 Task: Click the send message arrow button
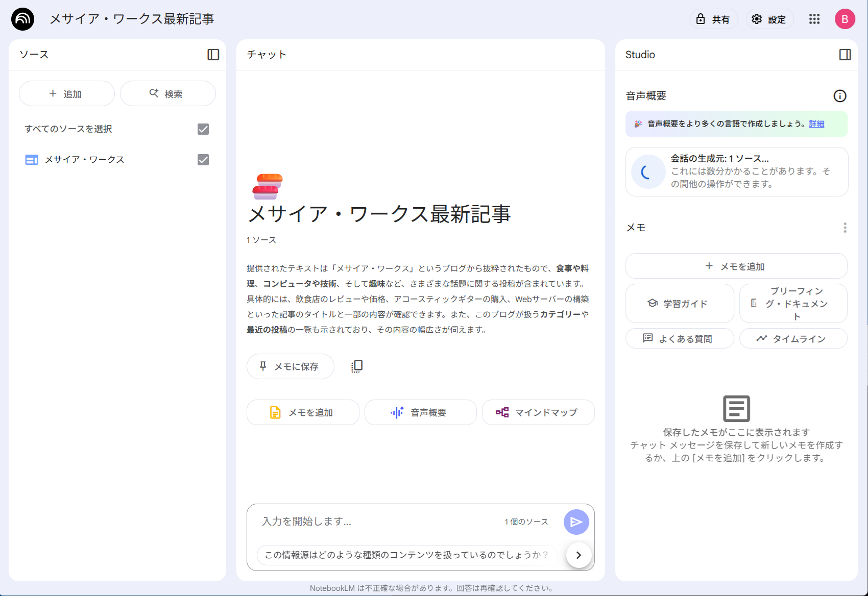coord(576,522)
